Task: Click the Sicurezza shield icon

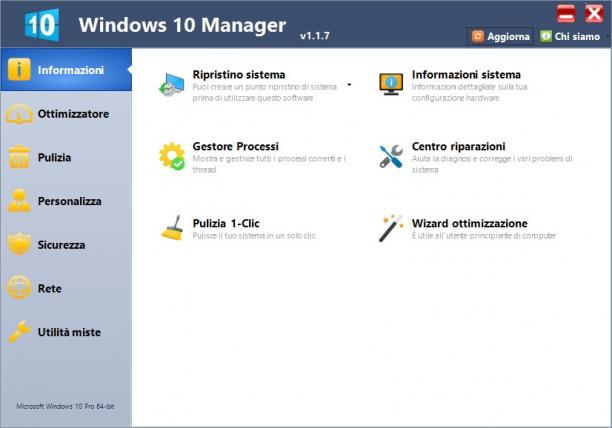Action: coord(19,244)
